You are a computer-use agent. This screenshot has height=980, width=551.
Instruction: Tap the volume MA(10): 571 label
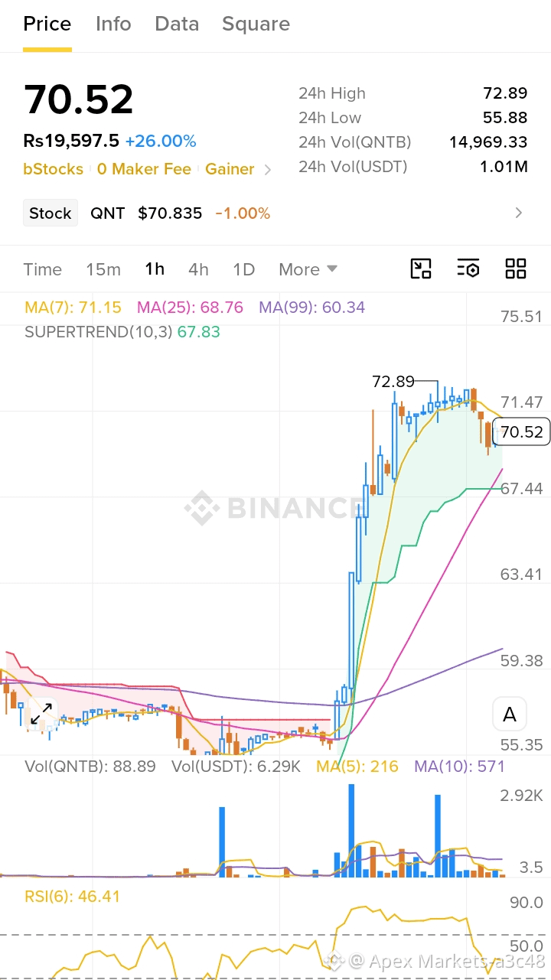pos(459,766)
